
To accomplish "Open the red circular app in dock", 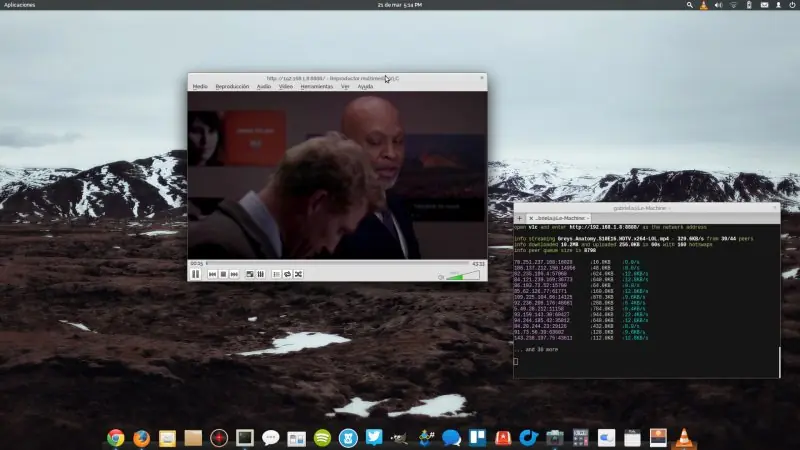I will coord(219,438).
